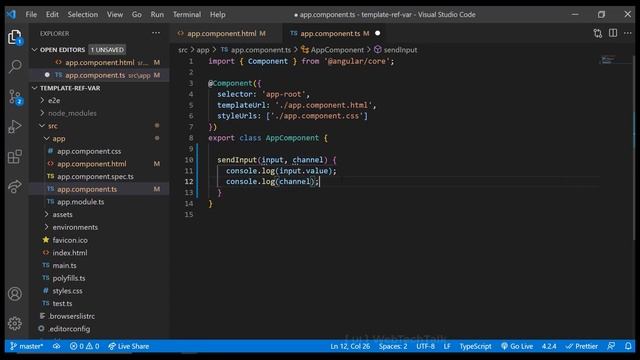Click Spaces: 2 indentation indicator
Screen dimensions: 640x360
pyautogui.click(x=393, y=346)
